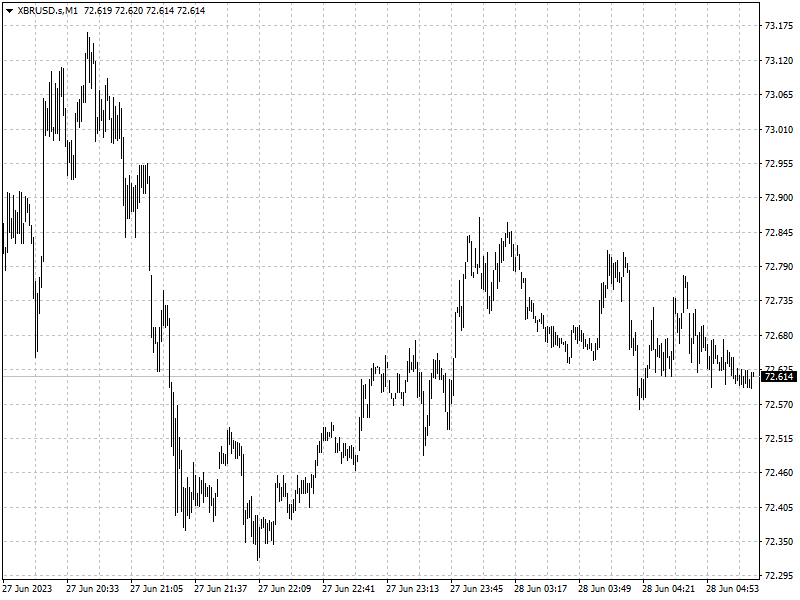Click the 72.295 price axis label
This screenshot has width=800, height=600.
[779, 576]
